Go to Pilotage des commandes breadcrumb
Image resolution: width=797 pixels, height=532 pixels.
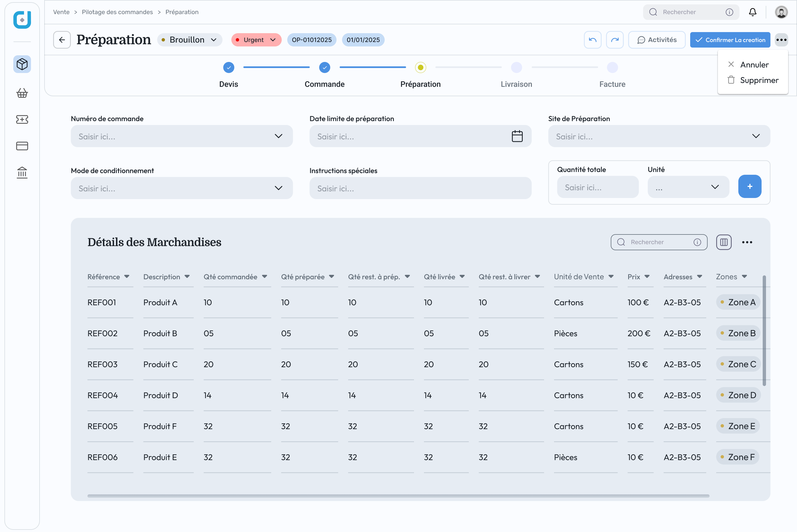(x=117, y=12)
